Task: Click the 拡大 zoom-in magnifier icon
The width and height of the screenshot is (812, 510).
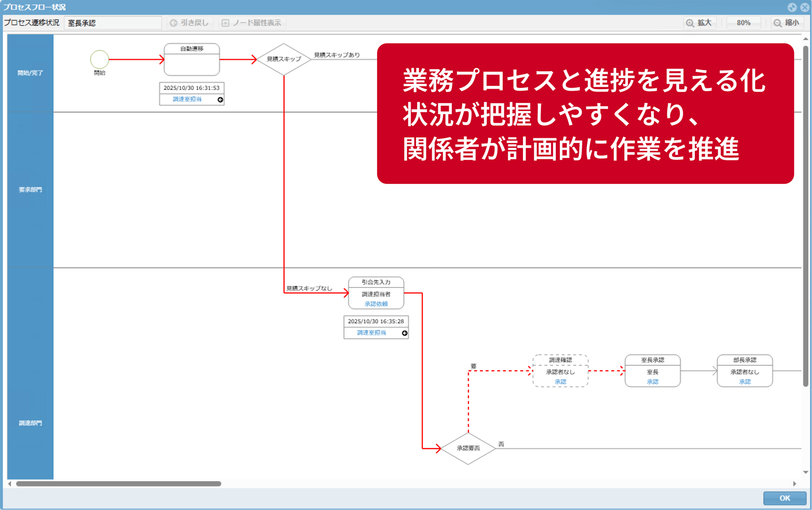Action: [x=689, y=23]
